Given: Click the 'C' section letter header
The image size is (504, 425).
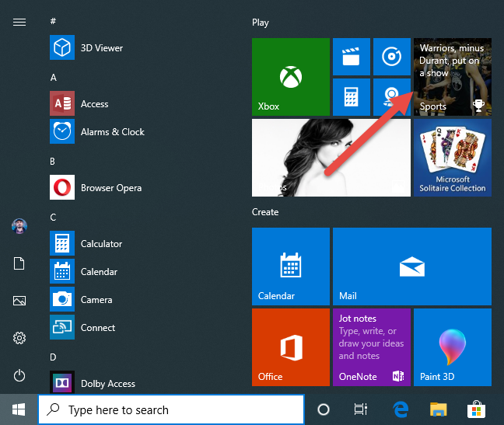Looking at the screenshot, I should pyautogui.click(x=53, y=218).
